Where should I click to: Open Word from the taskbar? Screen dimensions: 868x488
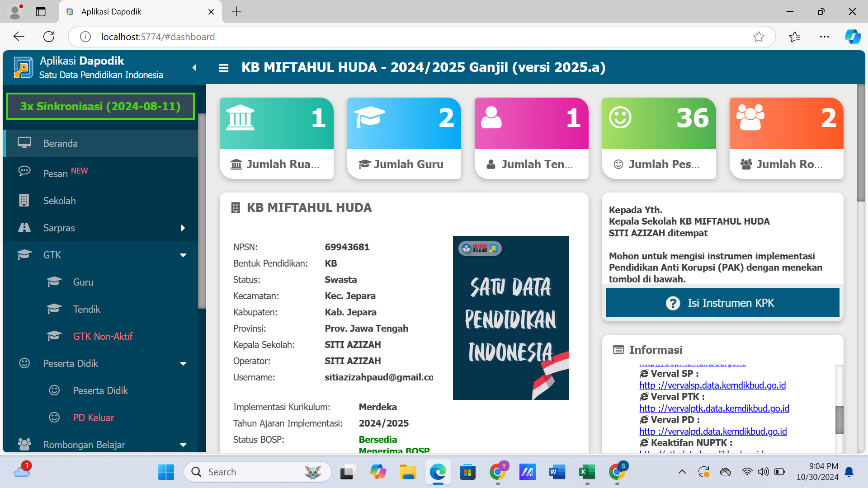[x=557, y=472]
